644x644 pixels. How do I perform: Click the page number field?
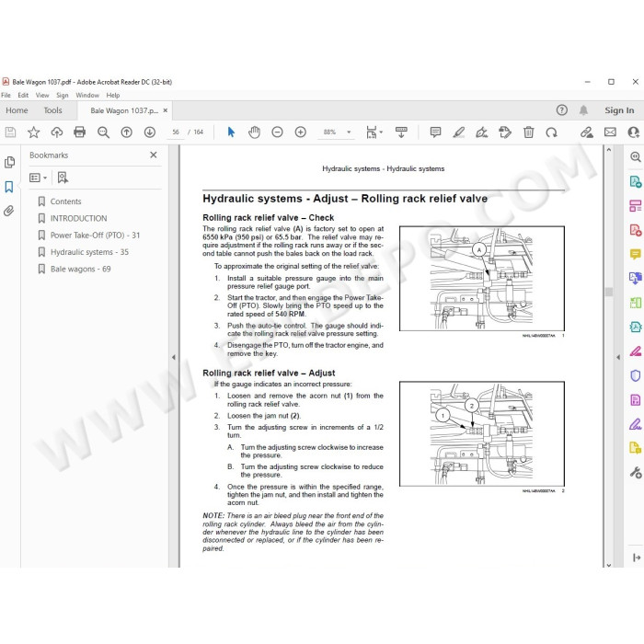click(176, 132)
